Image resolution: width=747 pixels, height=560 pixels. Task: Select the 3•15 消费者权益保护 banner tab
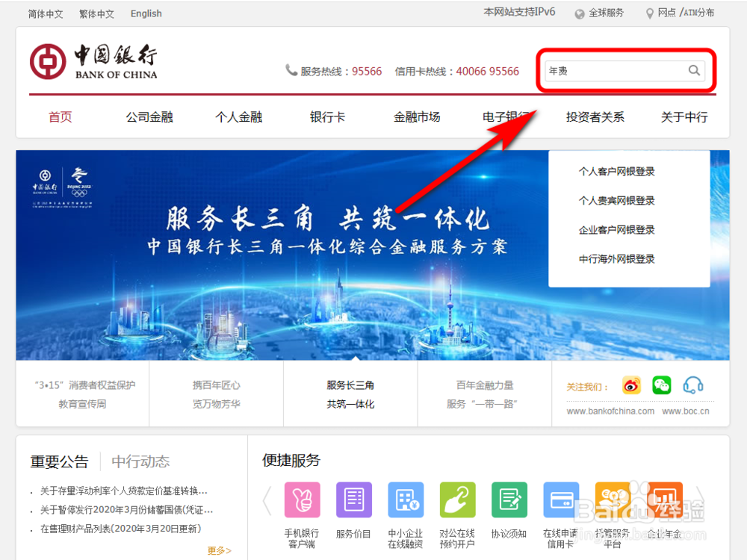(x=83, y=394)
